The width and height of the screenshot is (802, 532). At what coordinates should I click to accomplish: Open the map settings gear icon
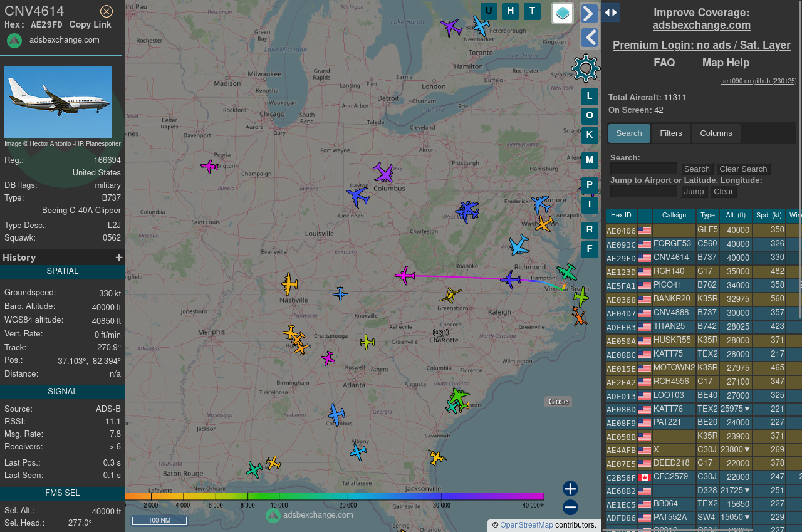click(586, 68)
